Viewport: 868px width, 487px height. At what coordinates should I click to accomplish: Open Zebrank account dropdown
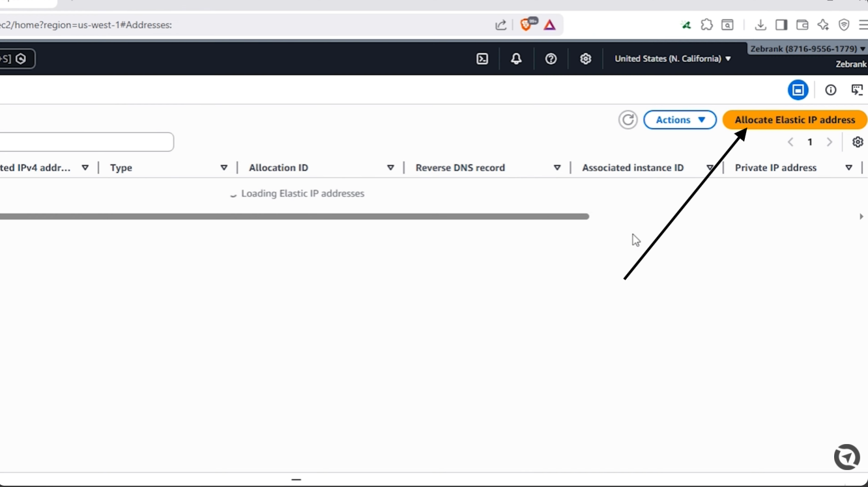807,49
